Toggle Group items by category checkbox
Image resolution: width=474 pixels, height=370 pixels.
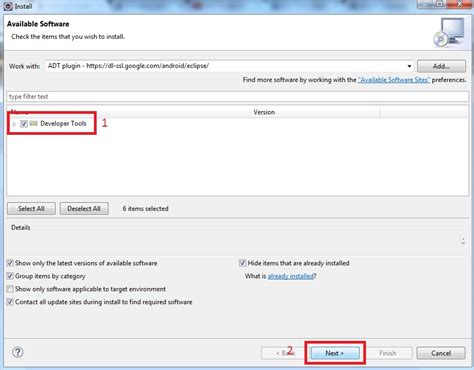tap(10, 276)
